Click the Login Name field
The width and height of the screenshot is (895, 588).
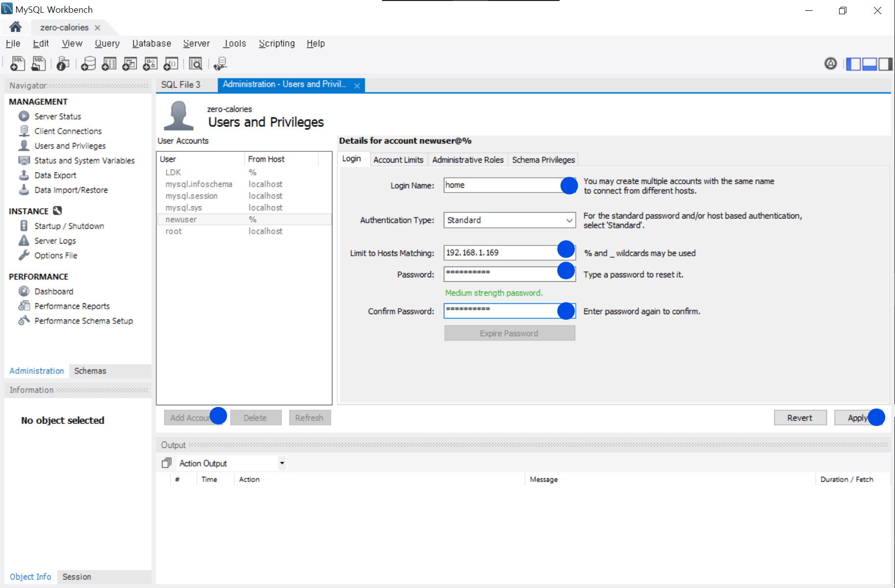point(510,185)
